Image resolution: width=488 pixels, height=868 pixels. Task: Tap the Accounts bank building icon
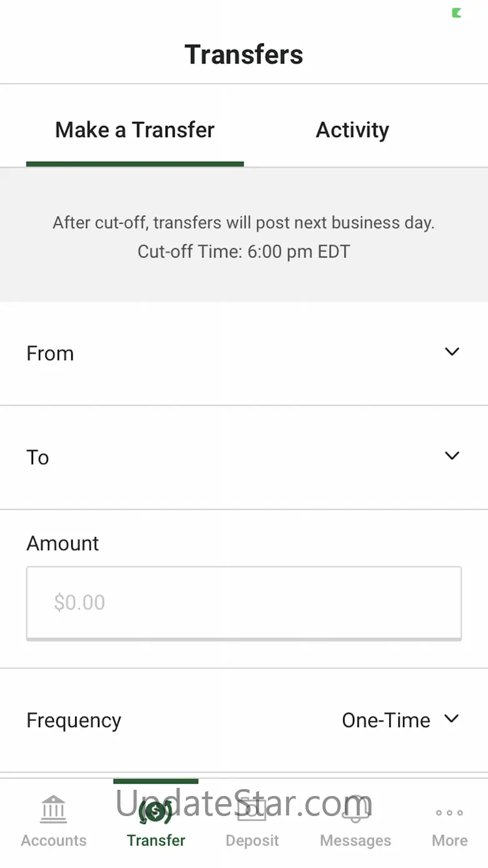tap(54, 810)
